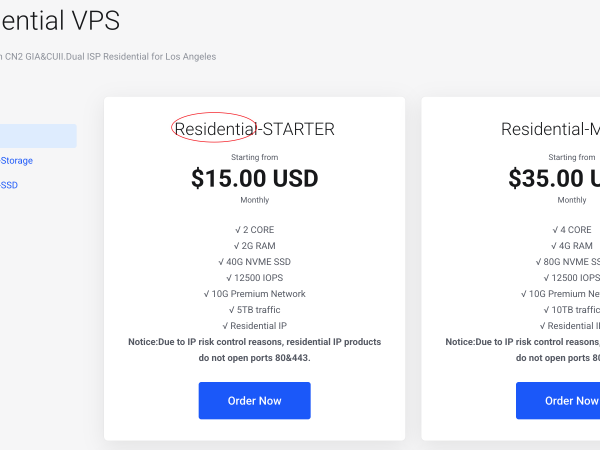Select the highlighted active sidebar category
This screenshot has height=450, width=600.
[38, 136]
